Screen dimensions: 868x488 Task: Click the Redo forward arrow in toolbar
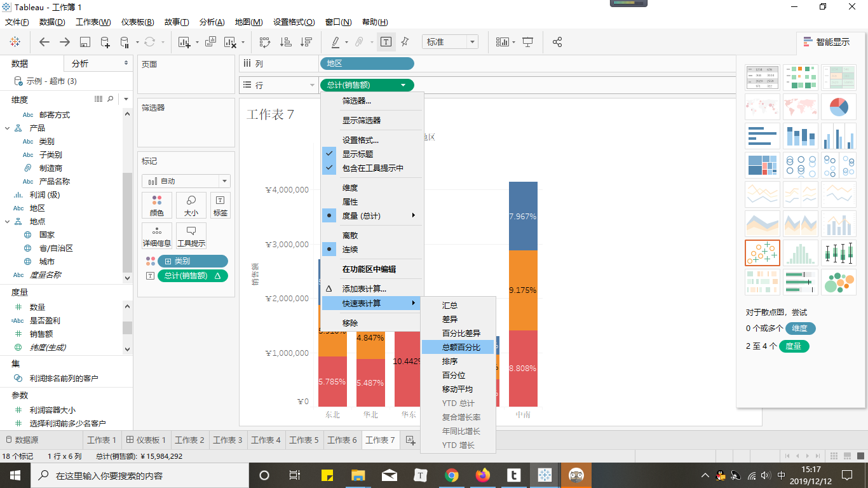point(65,42)
